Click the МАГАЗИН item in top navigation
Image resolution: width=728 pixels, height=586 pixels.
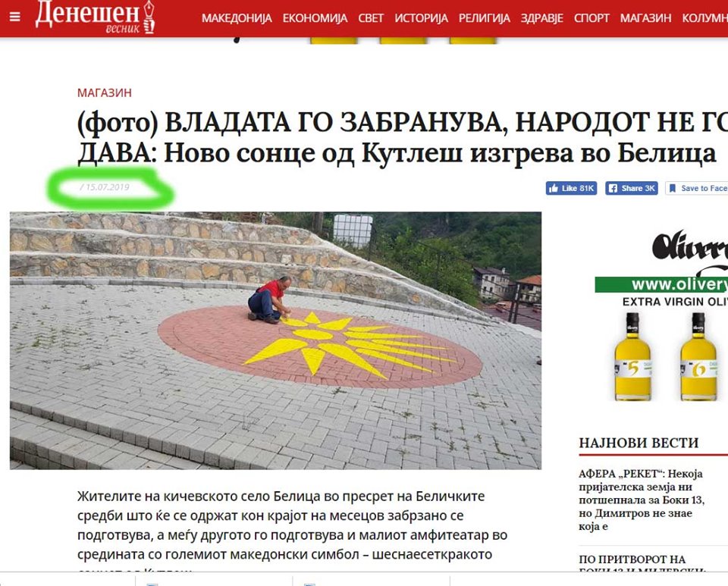[645, 18]
